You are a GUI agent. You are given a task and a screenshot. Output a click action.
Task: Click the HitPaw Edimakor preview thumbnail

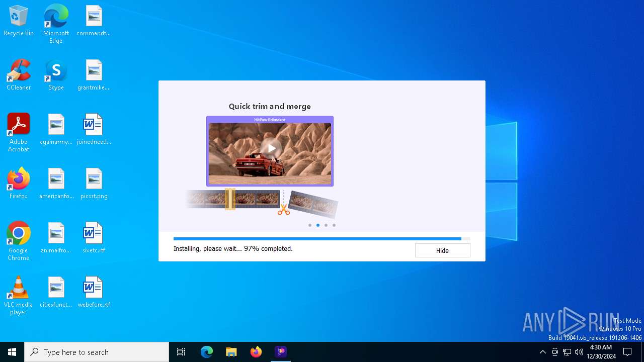coord(270,151)
